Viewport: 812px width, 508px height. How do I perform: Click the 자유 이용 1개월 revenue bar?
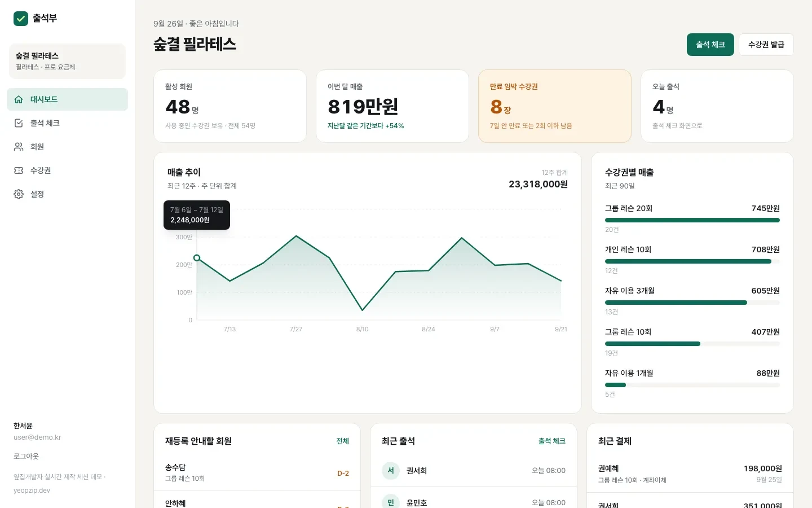pos(692,385)
